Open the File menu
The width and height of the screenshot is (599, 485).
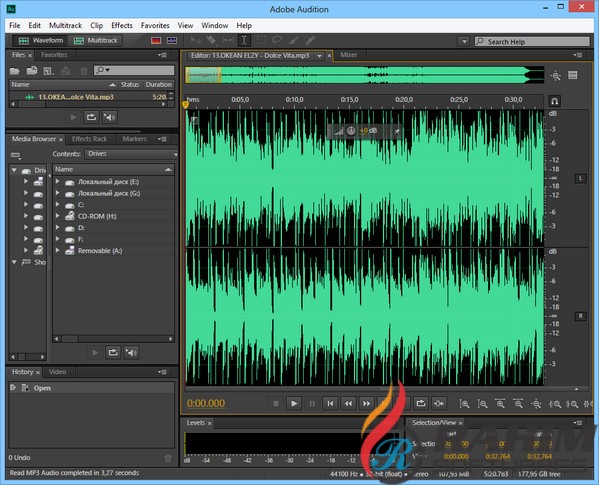pyautogui.click(x=15, y=26)
